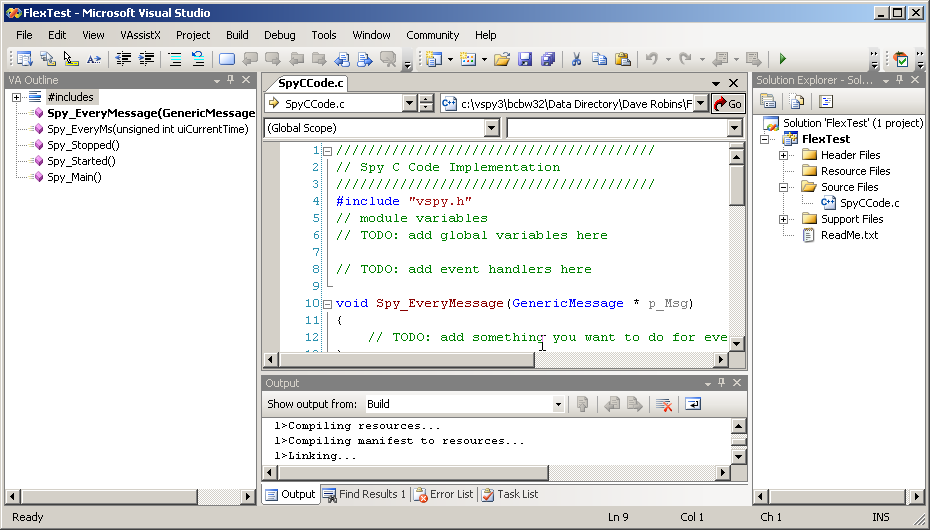Select the SpyCCode.c editor tab
Screen dimensions: 930x530
pyautogui.click(x=311, y=83)
